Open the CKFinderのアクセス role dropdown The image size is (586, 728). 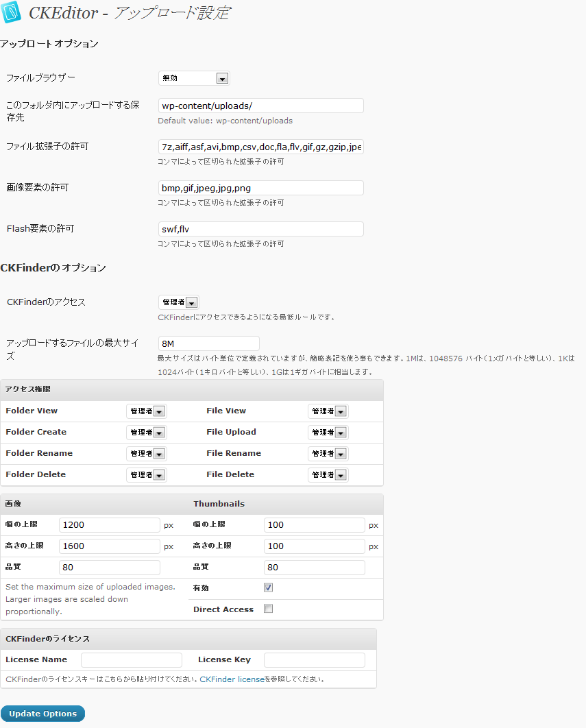[179, 302]
